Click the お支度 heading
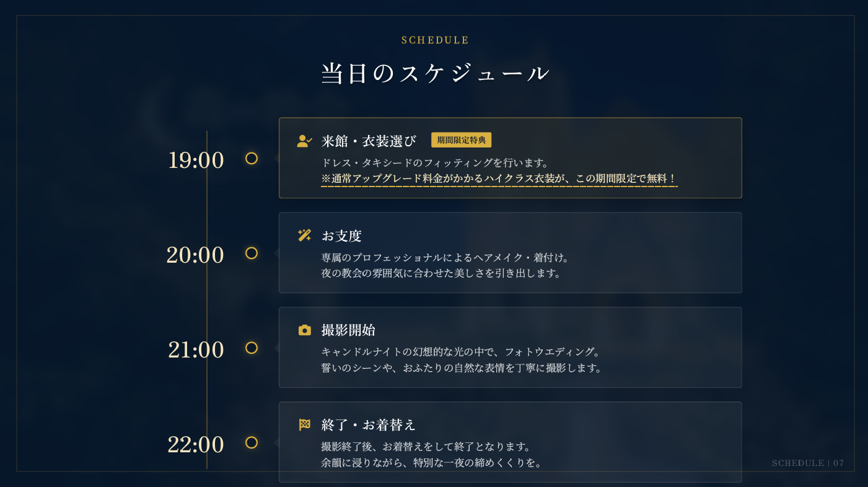Image resolution: width=868 pixels, height=487 pixels. point(341,236)
